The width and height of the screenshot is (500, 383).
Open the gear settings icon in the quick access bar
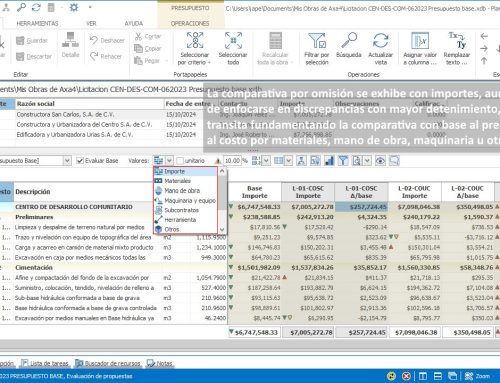click(x=74, y=7)
